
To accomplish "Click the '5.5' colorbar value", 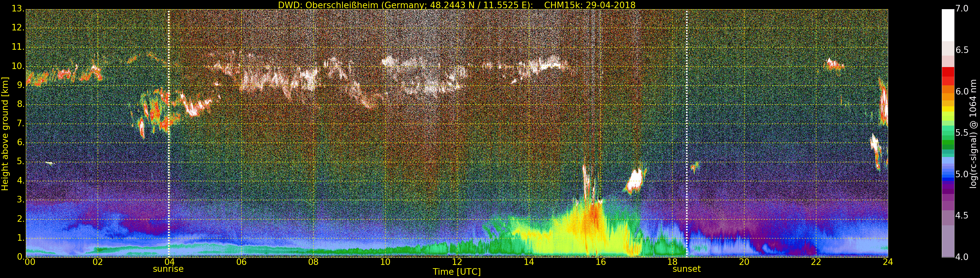I will pyautogui.click(x=962, y=133).
